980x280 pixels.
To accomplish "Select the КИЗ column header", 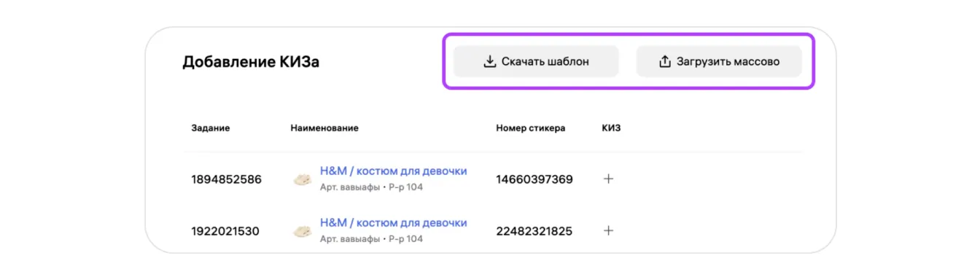I will pos(611,128).
